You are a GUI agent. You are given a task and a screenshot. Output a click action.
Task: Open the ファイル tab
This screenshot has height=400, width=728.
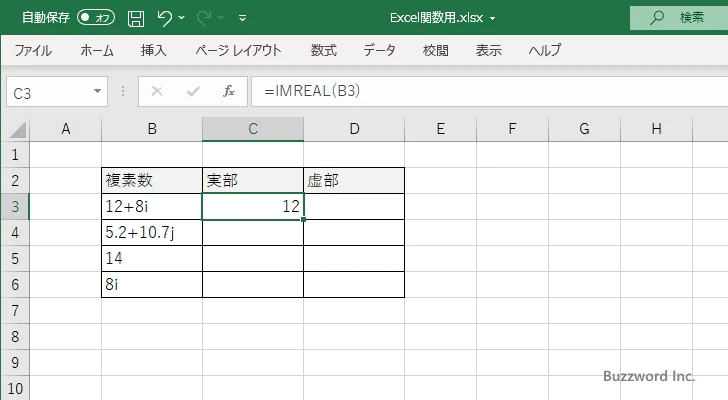pyautogui.click(x=33, y=50)
